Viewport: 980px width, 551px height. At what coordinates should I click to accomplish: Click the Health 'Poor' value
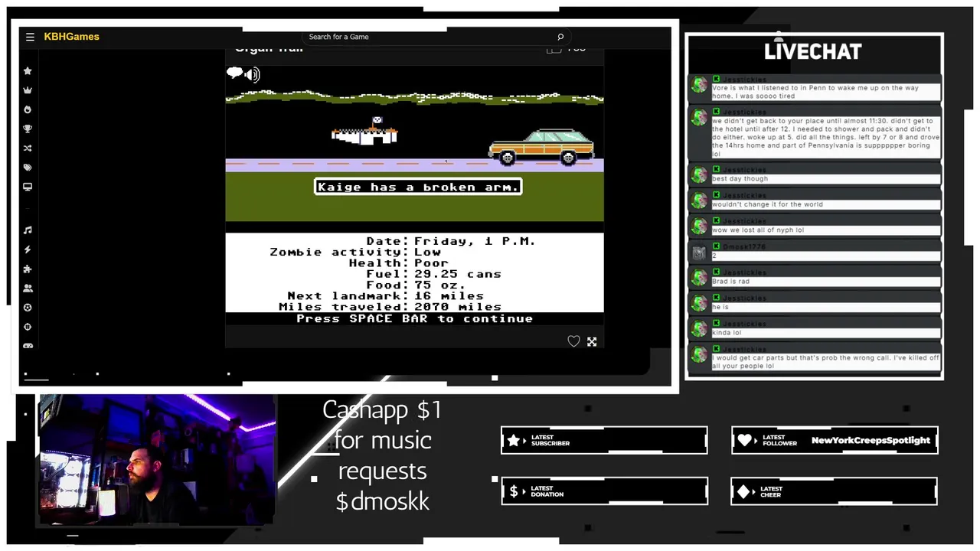click(x=431, y=262)
